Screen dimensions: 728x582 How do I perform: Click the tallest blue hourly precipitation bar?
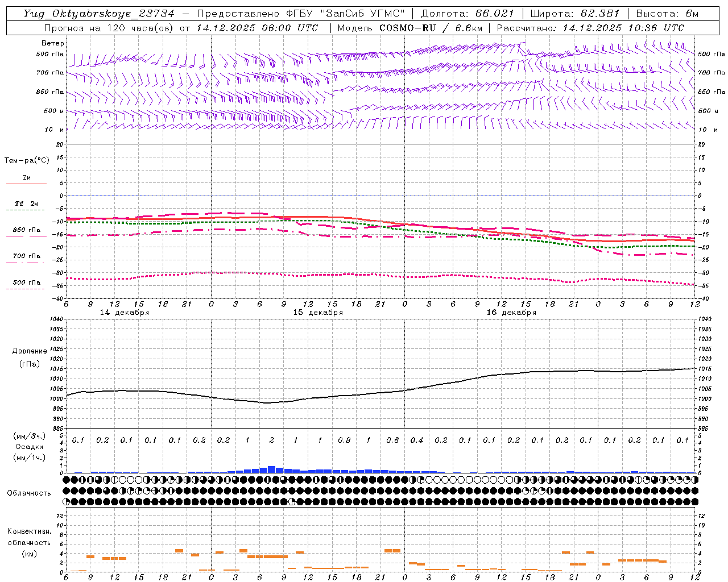pyautogui.click(x=272, y=469)
